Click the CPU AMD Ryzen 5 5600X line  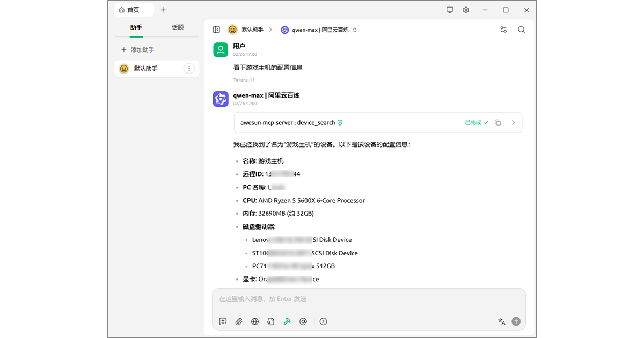pyautogui.click(x=304, y=200)
